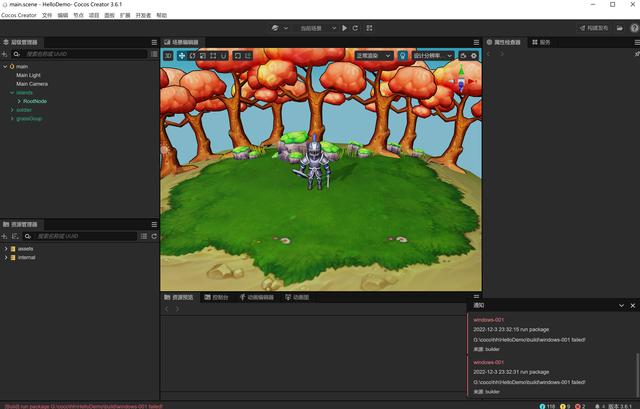Open the Project menu (项目)

point(94,15)
